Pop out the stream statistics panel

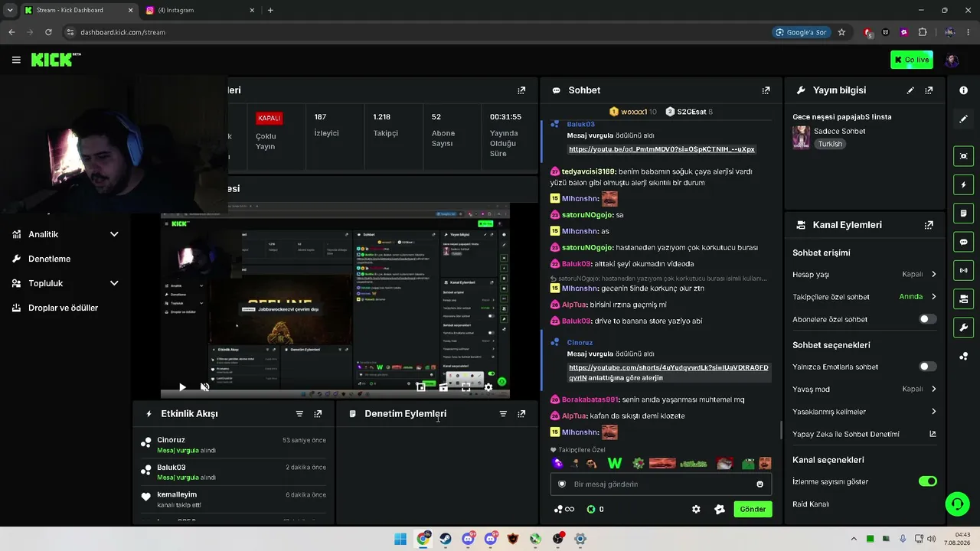pos(521,90)
